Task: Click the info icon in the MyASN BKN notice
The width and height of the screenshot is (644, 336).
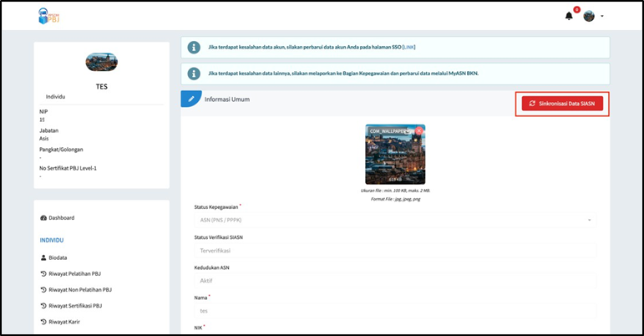Action: [194, 73]
